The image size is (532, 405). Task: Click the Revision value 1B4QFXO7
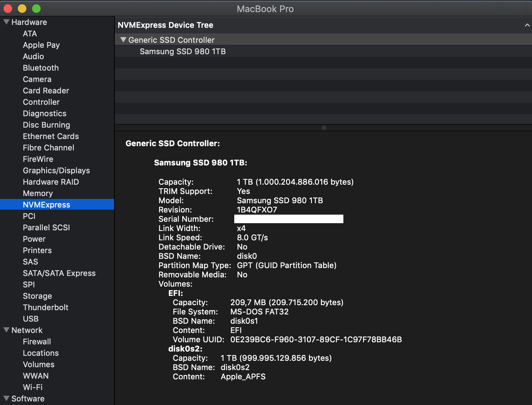pos(257,210)
